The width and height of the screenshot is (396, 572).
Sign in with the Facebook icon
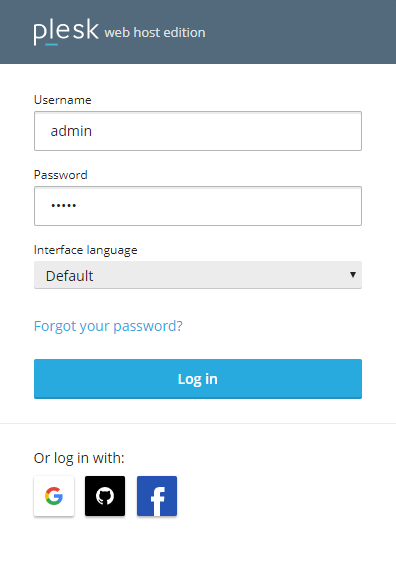pyautogui.click(x=157, y=496)
